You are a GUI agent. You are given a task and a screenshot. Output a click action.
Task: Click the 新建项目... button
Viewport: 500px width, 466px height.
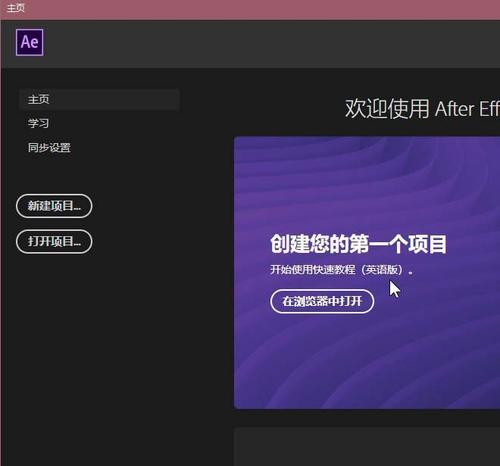(x=54, y=206)
